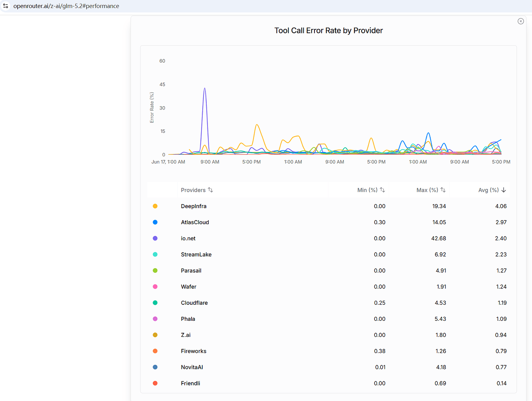Select the Cloudflare provider name
The height and width of the screenshot is (401, 532).
pos(194,303)
